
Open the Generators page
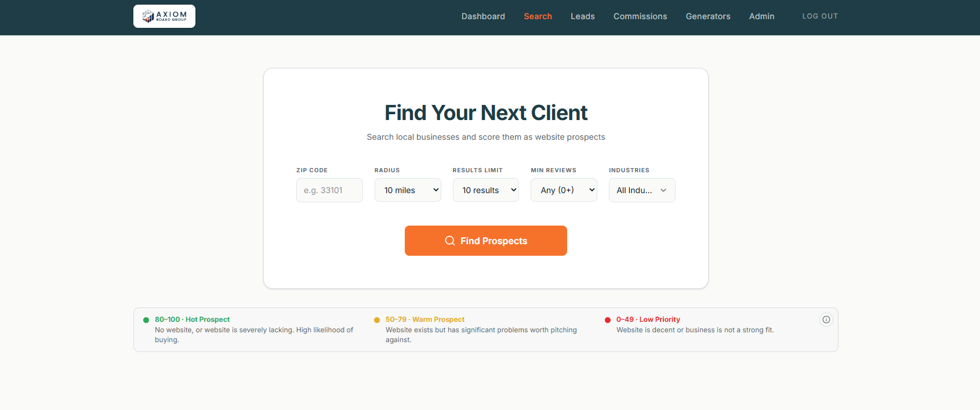click(708, 16)
